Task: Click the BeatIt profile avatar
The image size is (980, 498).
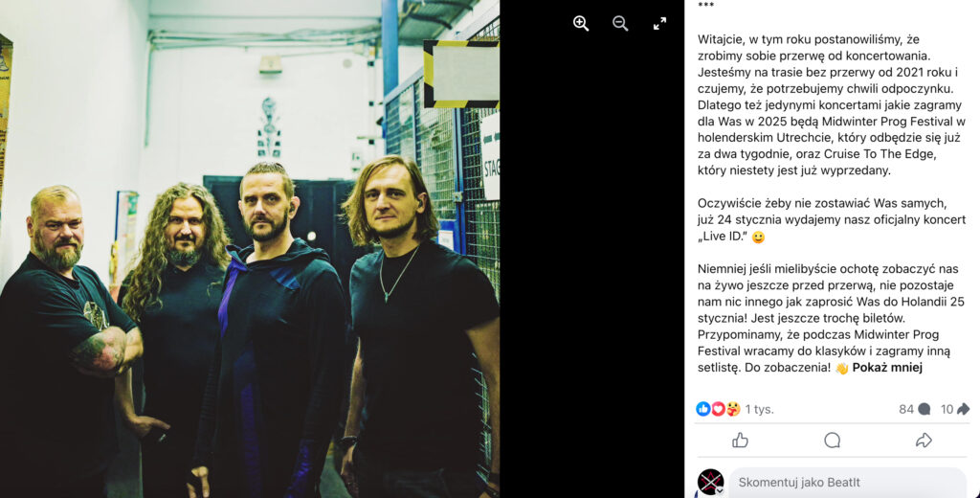Action: coord(710,482)
